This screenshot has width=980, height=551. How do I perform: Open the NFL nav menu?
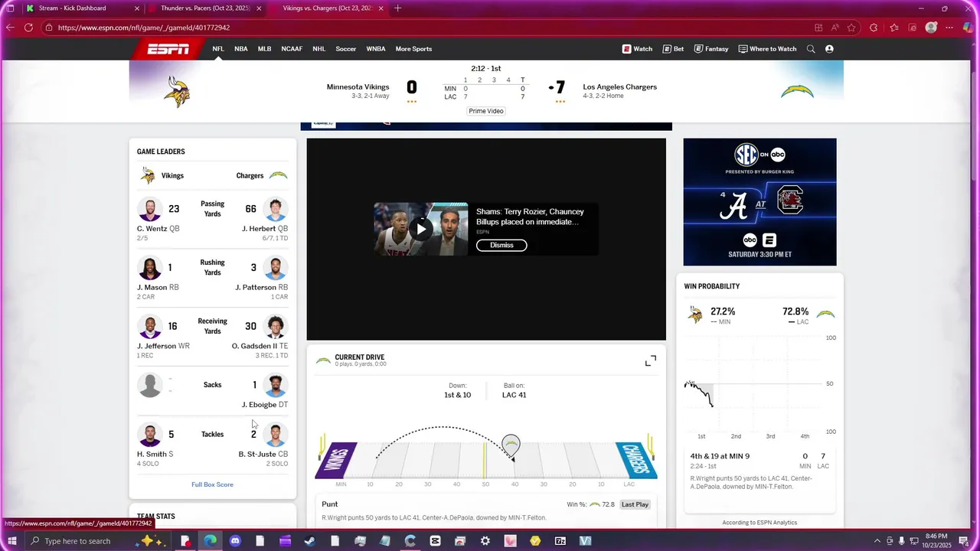(x=218, y=49)
